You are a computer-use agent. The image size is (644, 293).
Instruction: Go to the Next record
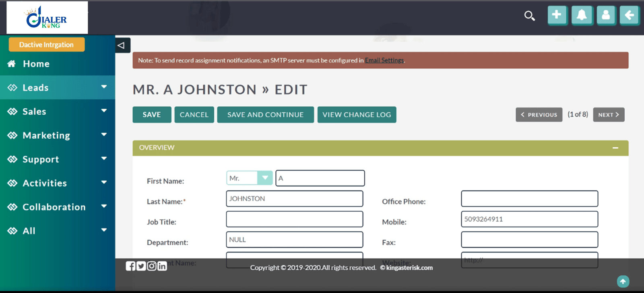pyautogui.click(x=608, y=115)
